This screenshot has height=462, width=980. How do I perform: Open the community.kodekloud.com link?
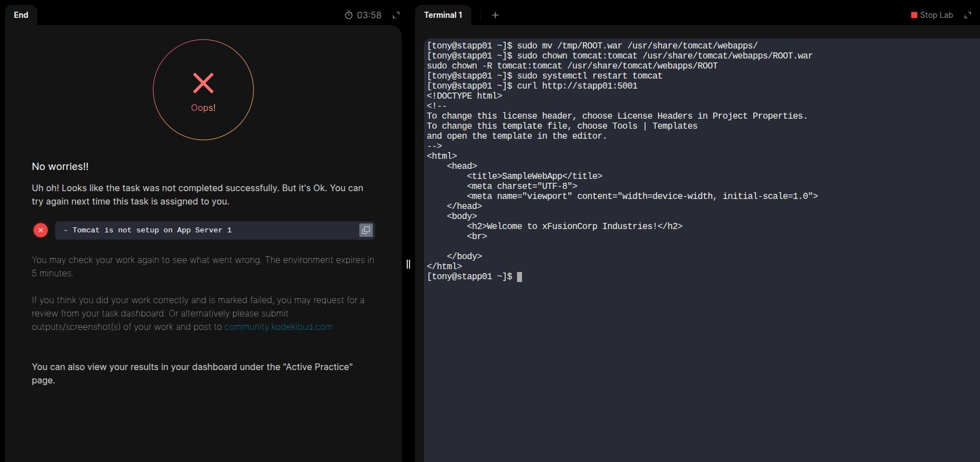[279, 327]
